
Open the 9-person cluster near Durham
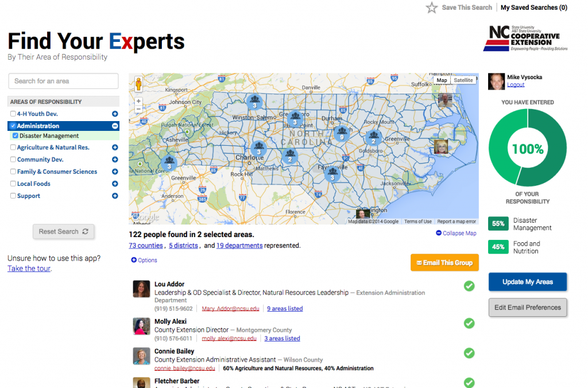coord(342,133)
